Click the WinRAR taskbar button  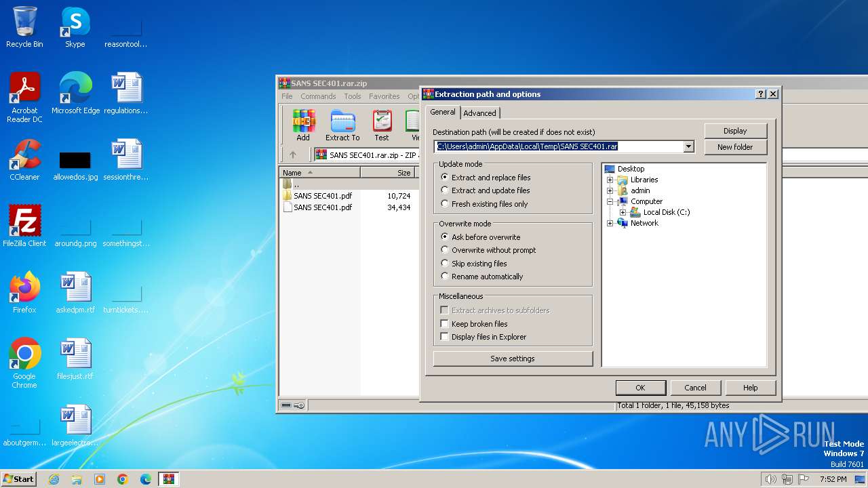point(169,479)
